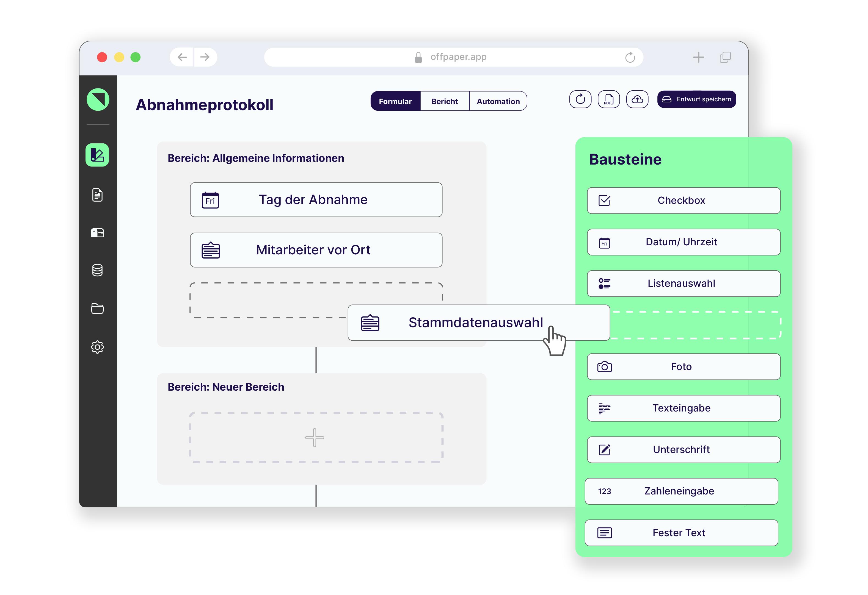Switch to the Bericht tab
Screen dimensions: 868x595
pos(445,101)
